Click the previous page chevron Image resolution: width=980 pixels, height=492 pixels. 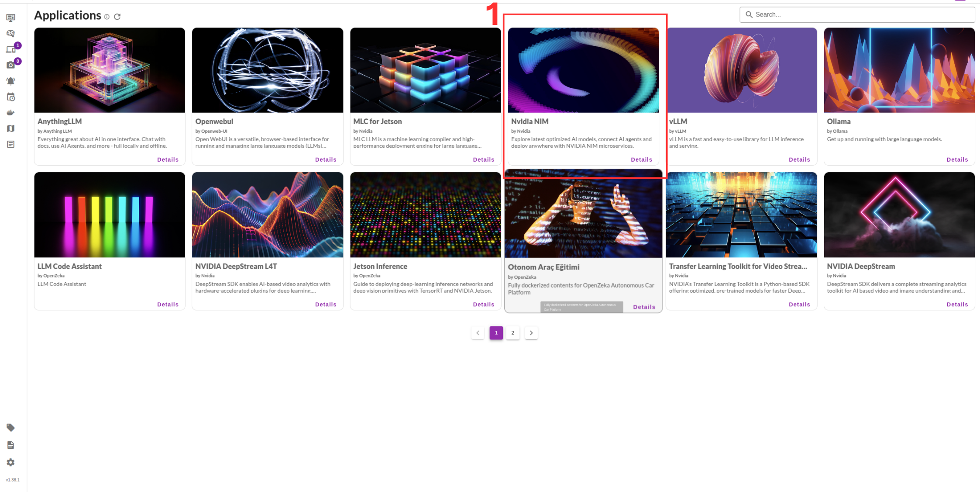coord(478,333)
